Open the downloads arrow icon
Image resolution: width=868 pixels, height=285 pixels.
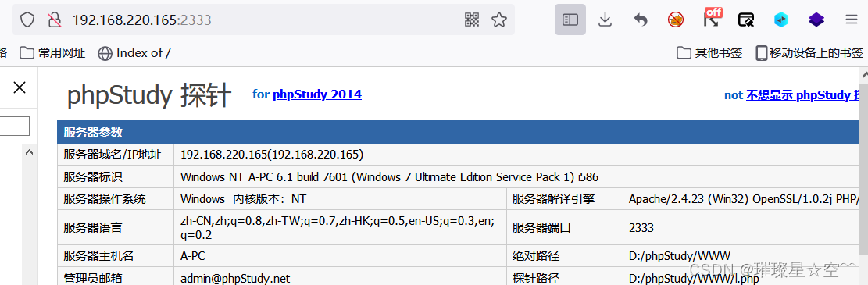tap(605, 20)
